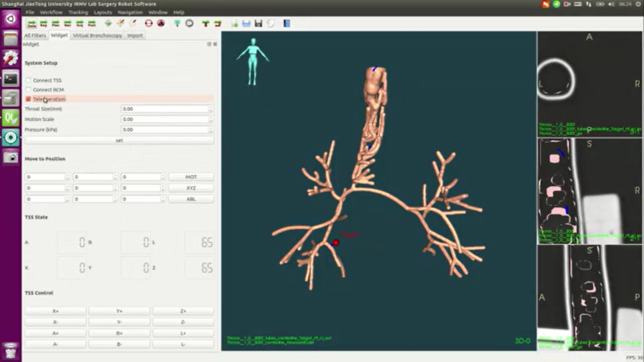644x362 pixels.
Task: Enable the Connect TSS checkbox
Action: tap(29, 80)
